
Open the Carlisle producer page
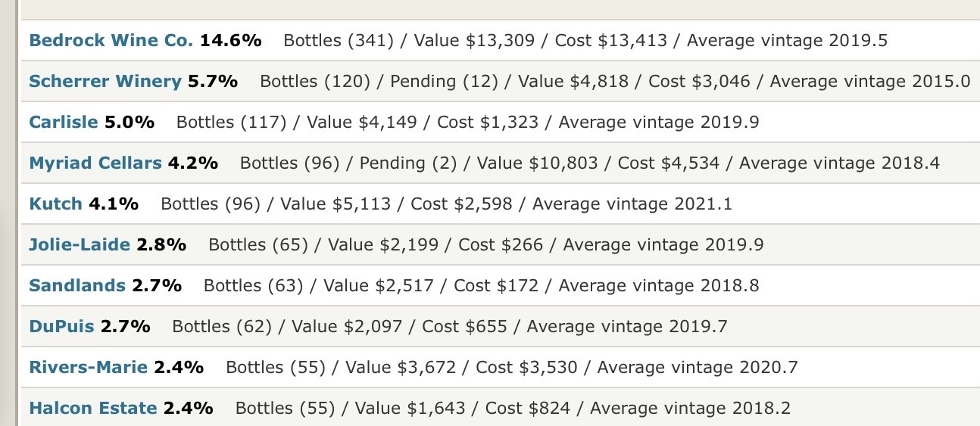tap(63, 123)
